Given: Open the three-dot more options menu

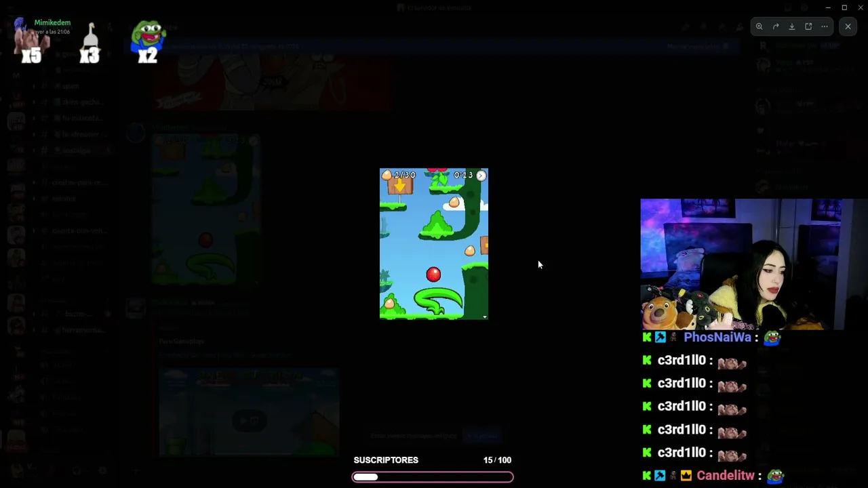Looking at the screenshot, I should [x=825, y=26].
